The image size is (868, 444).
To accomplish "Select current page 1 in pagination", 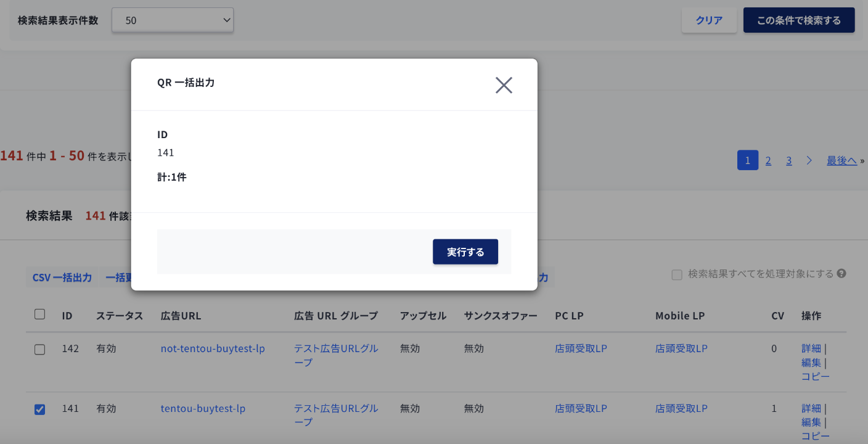I will [x=748, y=160].
